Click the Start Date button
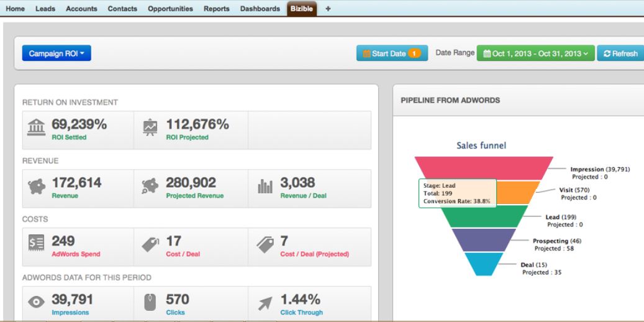Viewport: 644px width, 322px height. point(389,54)
